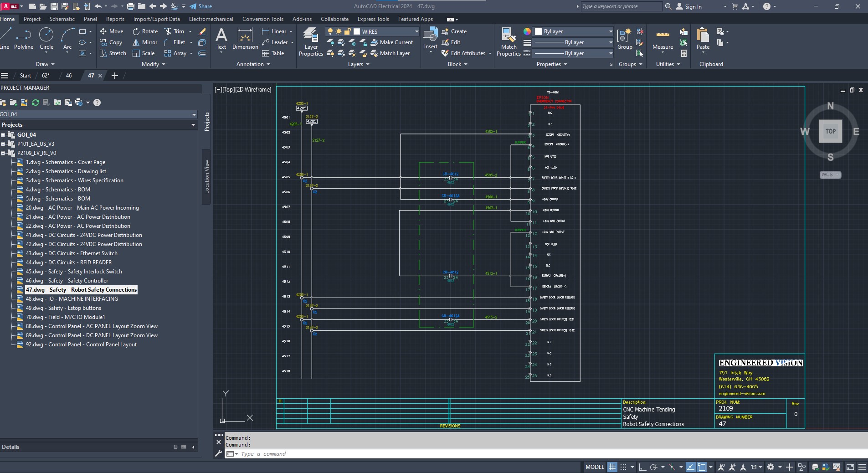The width and height of the screenshot is (868, 473).
Task: Toggle ortho mode in status bar
Action: [x=642, y=467]
